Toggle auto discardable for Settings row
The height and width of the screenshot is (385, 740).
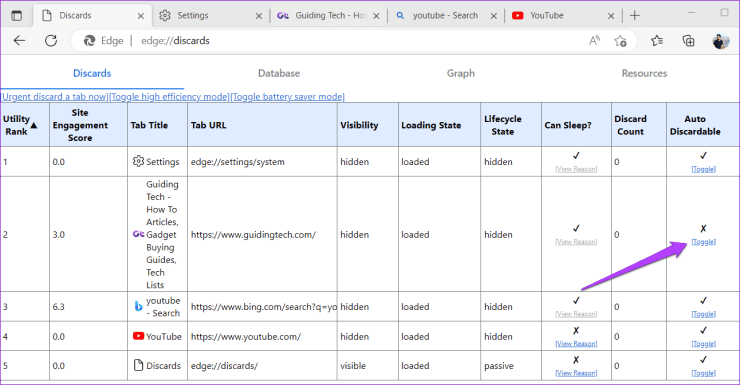tap(703, 169)
